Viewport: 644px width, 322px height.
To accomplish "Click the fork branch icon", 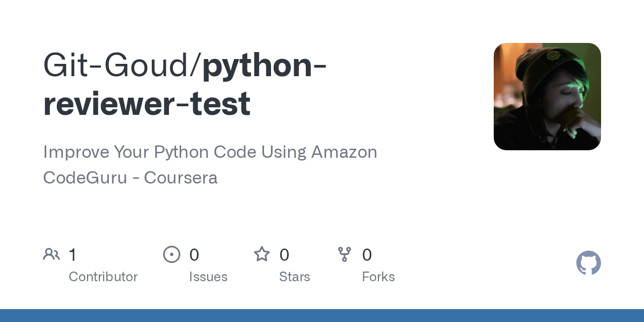I will click(x=344, y=254).
